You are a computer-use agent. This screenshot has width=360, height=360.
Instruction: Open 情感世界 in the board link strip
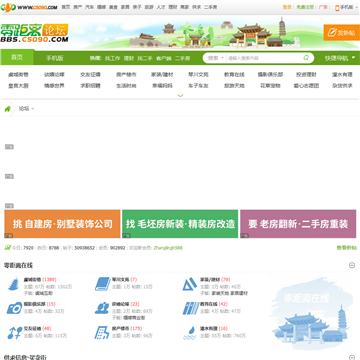[x=54, y=86]
